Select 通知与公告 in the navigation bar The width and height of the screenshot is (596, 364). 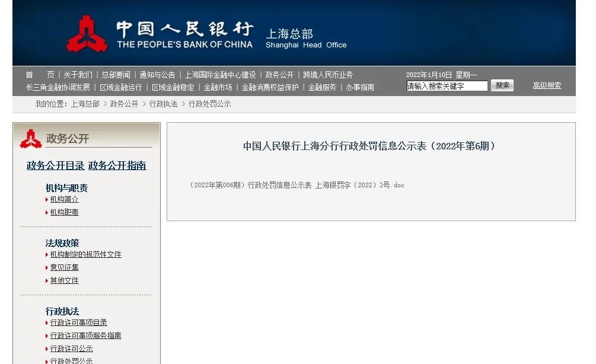point(157,75)
